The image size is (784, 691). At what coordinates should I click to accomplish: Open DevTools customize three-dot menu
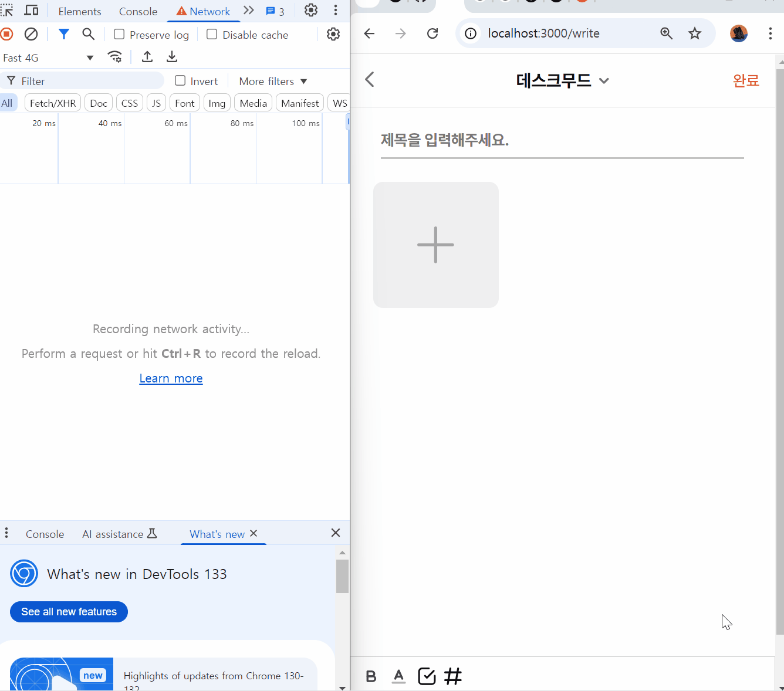[x=336, y=10]
